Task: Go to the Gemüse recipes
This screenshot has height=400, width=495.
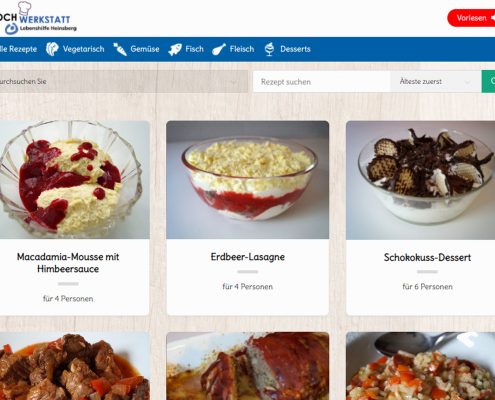Action: click(x=145, y=49)
